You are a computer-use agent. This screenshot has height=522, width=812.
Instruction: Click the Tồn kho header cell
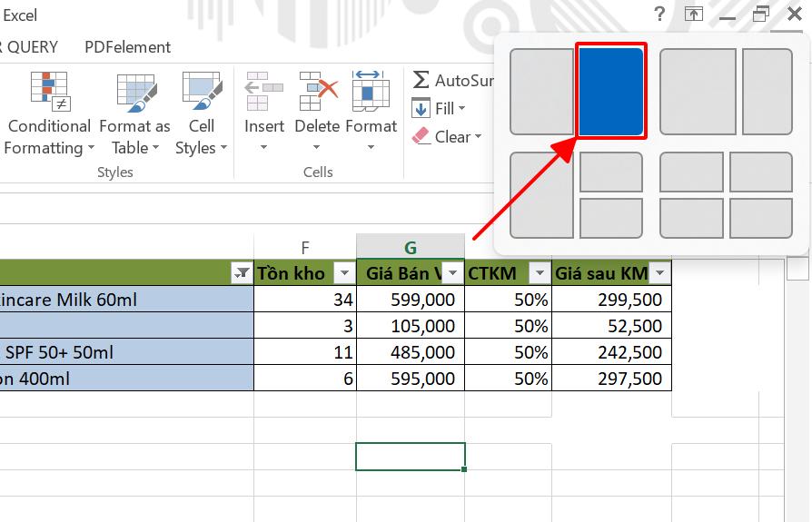pyautogui.click(x=305, y=272)
